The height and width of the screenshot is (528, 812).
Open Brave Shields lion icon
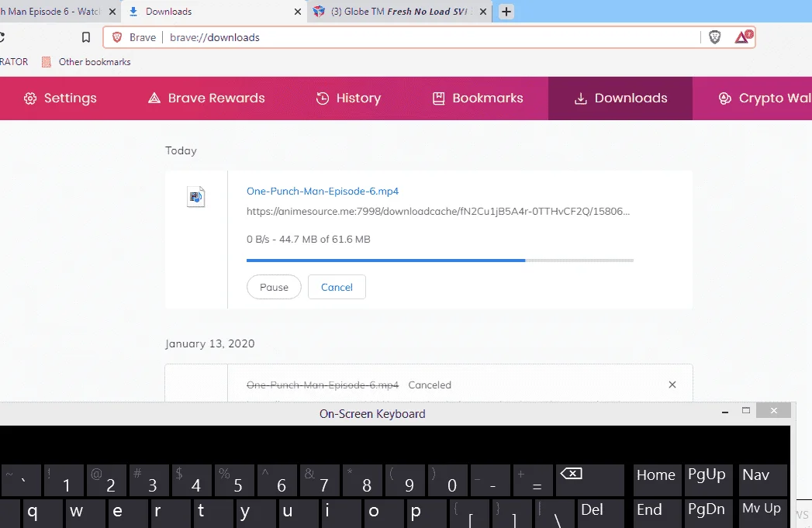click(x=714, y=37)
